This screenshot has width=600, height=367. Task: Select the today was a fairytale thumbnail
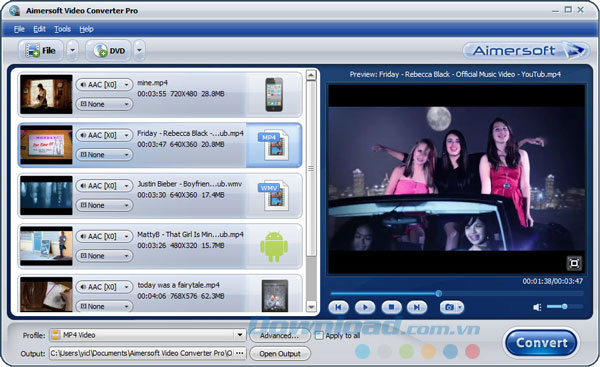pyautogui.click(x=46, y=294)
